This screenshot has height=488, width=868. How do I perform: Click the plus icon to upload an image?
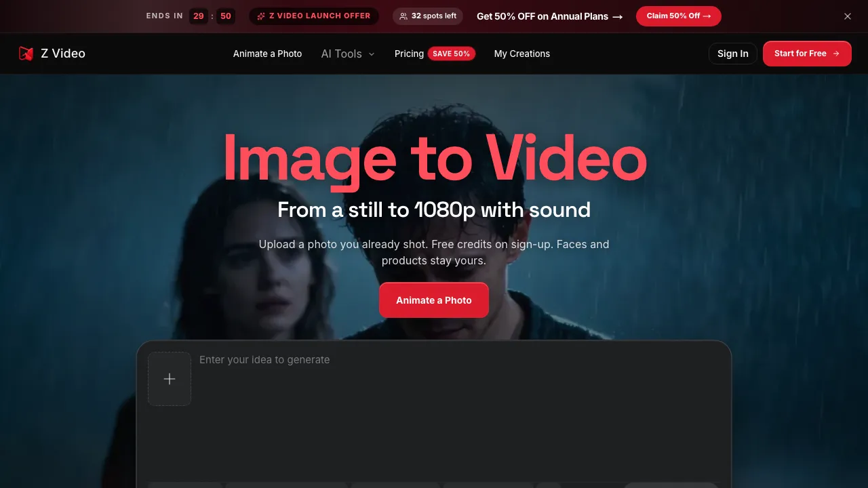click(x=170, y=379)
